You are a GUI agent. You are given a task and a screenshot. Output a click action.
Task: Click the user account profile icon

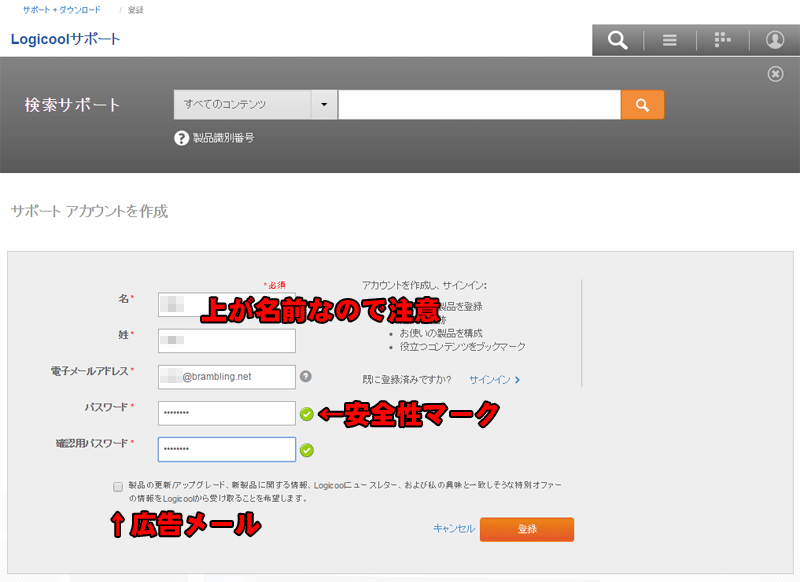coord(775,40)
